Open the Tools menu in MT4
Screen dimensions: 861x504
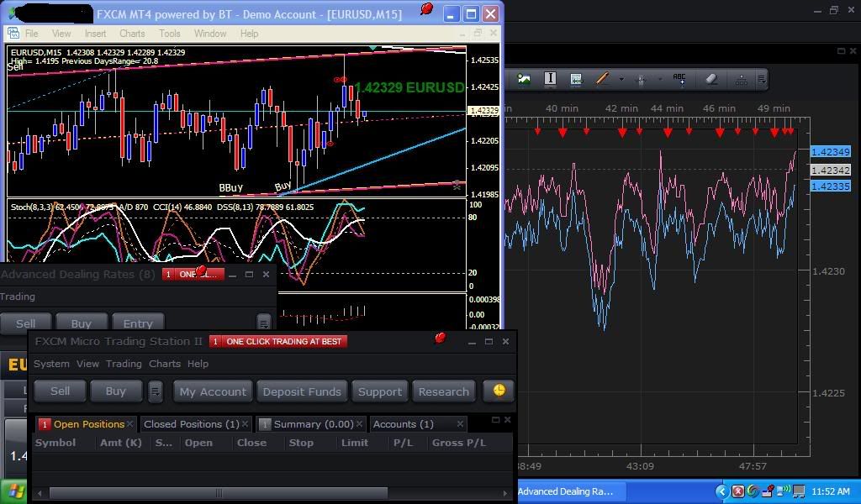coord(170,34)
